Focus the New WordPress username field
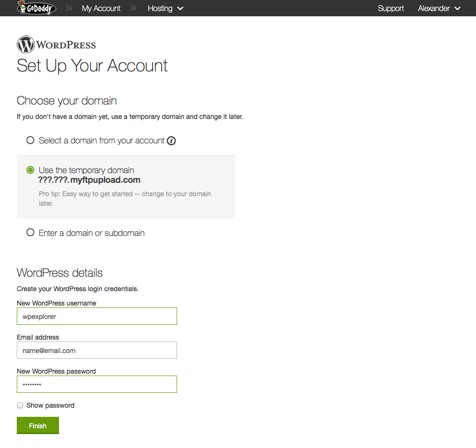 click(97, 316)
